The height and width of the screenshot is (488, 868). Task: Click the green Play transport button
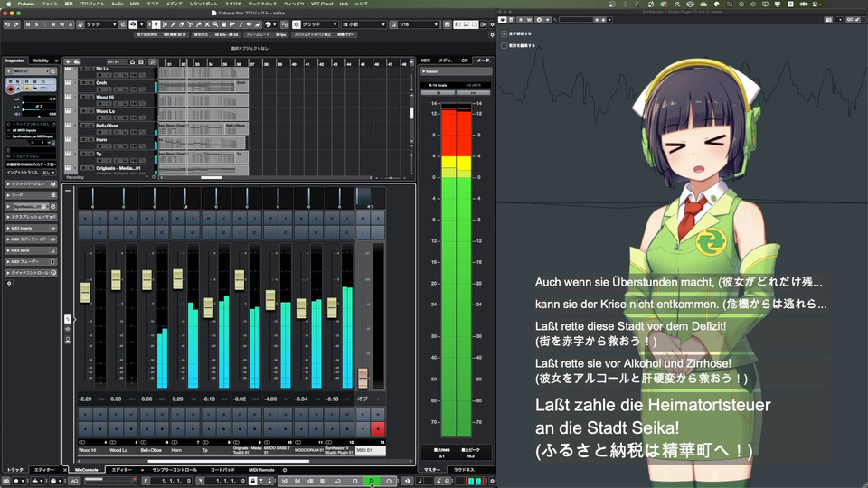(372, 482)
